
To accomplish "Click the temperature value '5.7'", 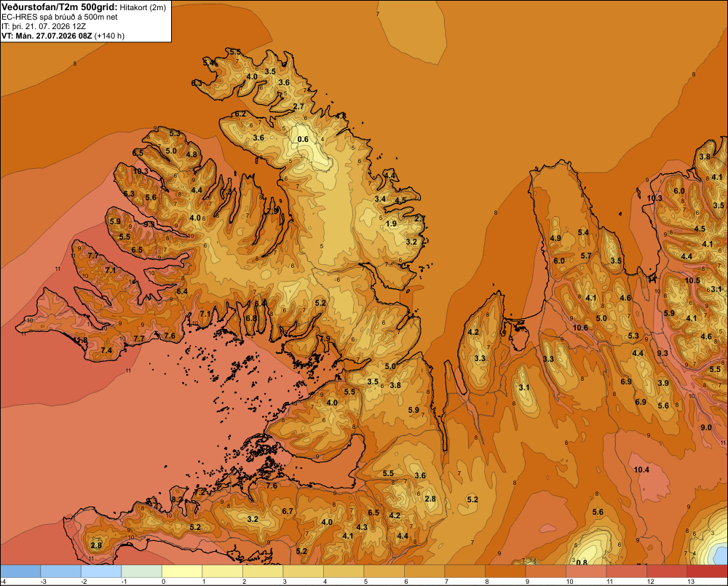I will tap(586, 256).
